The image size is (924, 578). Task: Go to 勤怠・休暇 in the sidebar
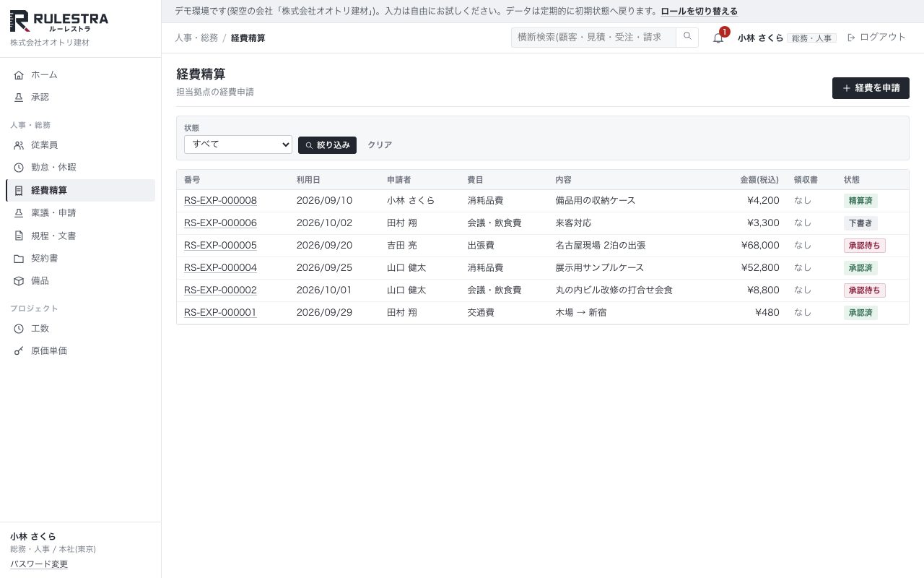pyautogui.click(x=80, y=168)
